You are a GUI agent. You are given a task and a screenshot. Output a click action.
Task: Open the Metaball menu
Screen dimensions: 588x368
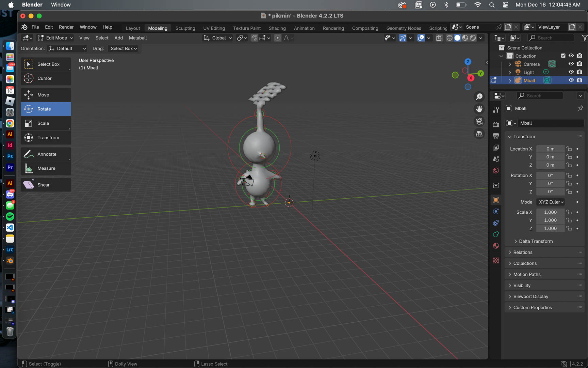click(x=137, y=38)
